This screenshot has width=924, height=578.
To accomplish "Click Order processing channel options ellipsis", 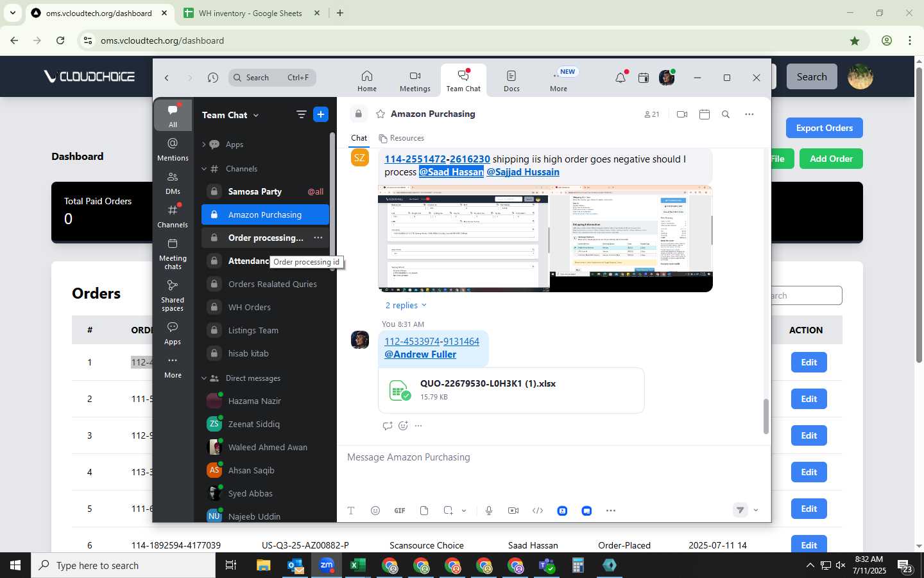I will [318, 238].
